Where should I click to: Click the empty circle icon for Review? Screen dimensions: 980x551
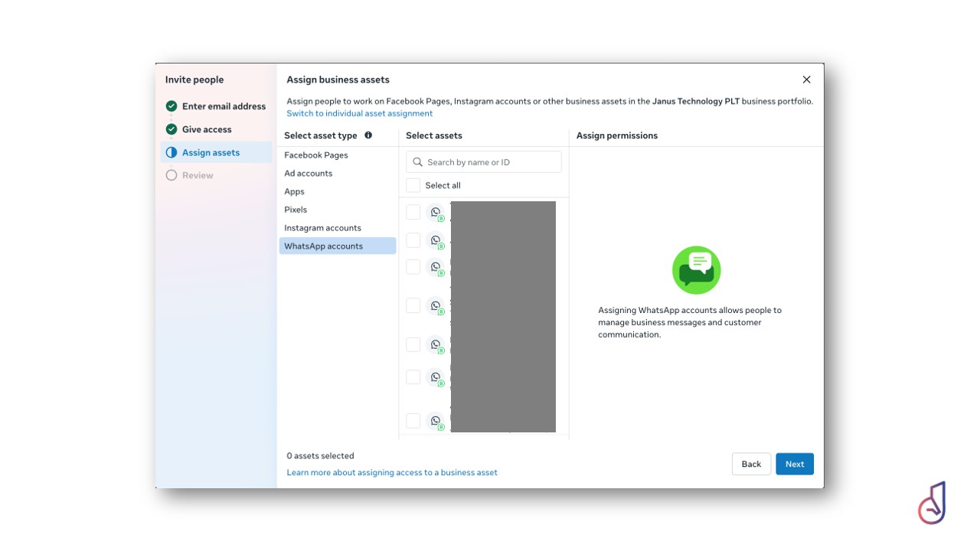[171, 175]
